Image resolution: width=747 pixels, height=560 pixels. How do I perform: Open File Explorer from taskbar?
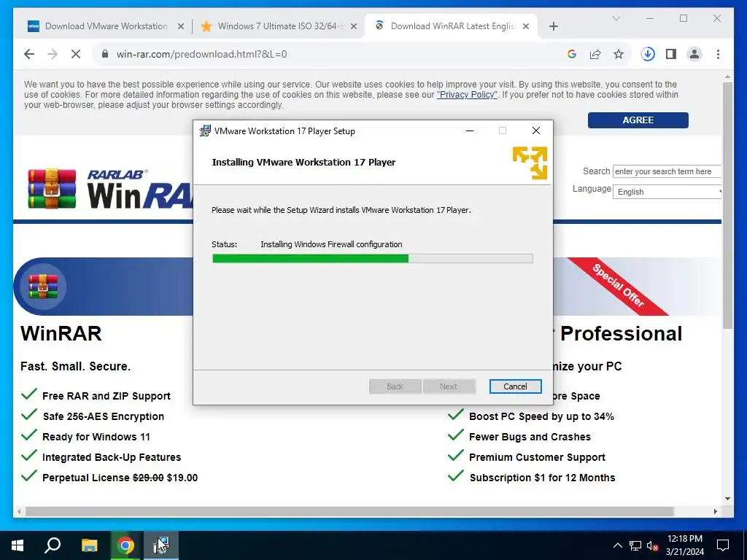pyautogui.click(x=89, y=545)
